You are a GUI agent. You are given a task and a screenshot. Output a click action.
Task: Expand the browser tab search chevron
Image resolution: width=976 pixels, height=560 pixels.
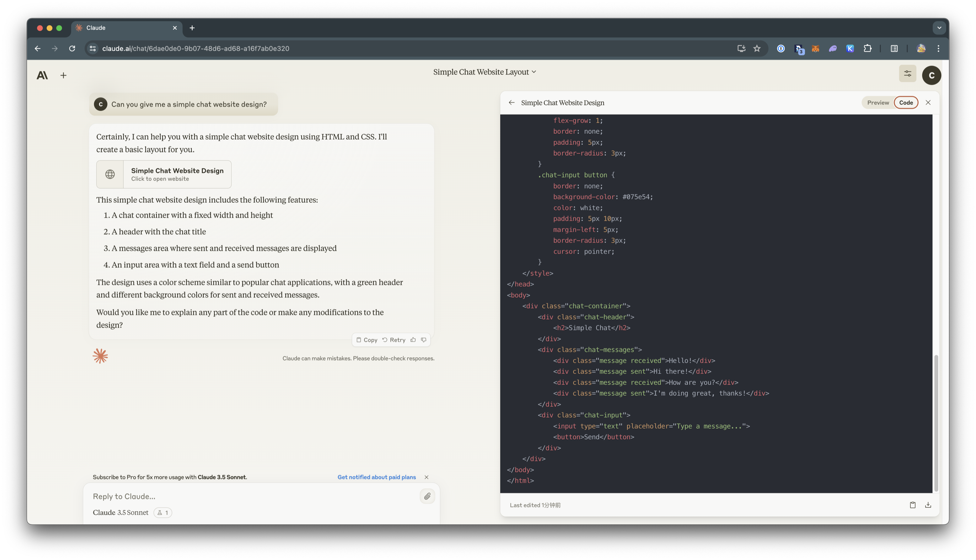[939, 28]
